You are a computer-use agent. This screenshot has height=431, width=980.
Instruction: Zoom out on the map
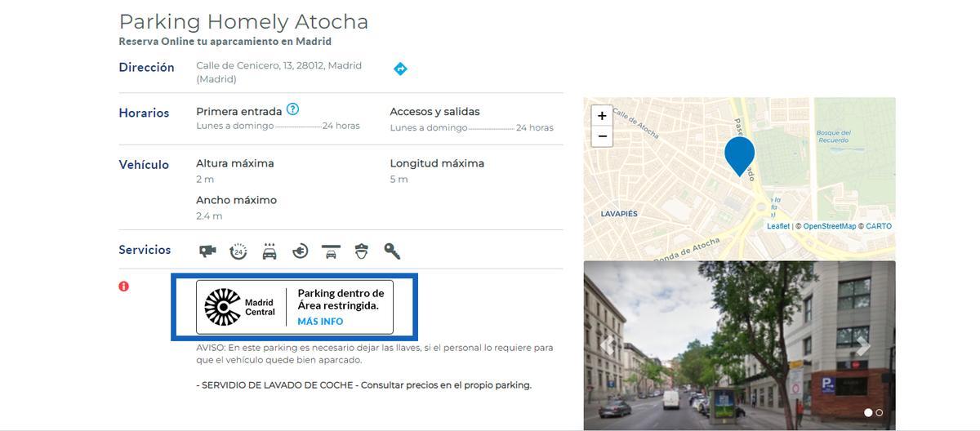(602, 136)
